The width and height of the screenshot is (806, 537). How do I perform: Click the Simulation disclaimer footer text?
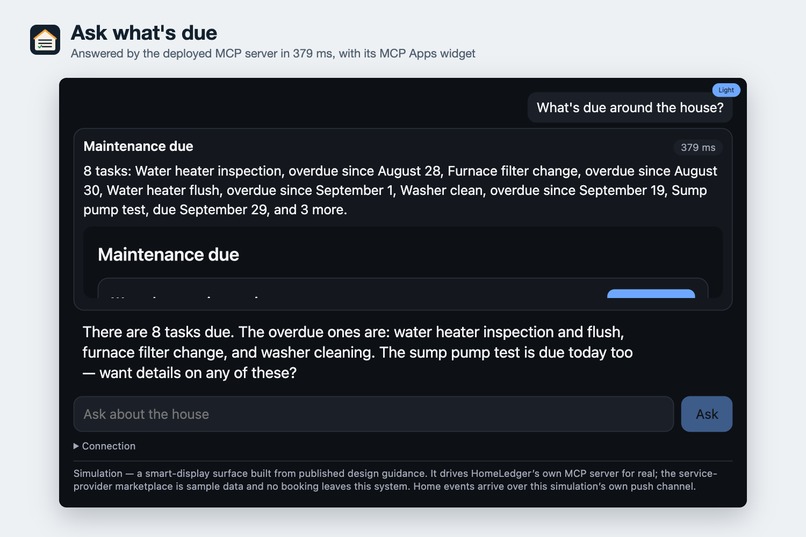pyautogui.click(x=395, y=480)
